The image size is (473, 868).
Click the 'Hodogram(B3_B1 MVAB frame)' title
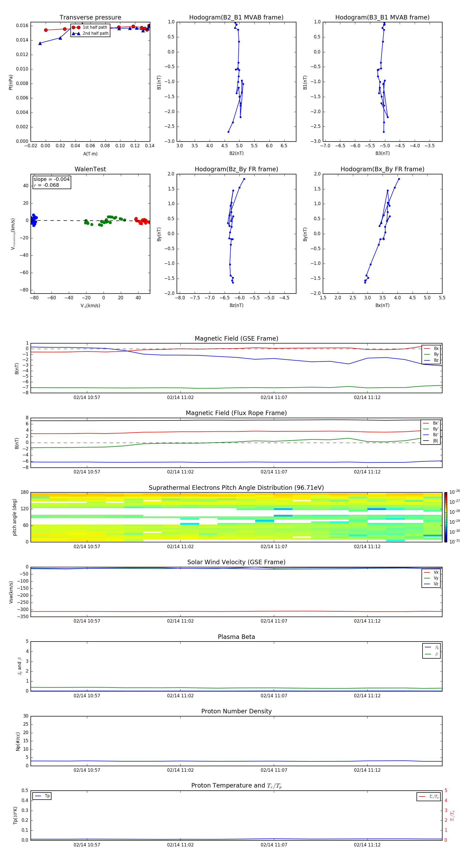382,18
